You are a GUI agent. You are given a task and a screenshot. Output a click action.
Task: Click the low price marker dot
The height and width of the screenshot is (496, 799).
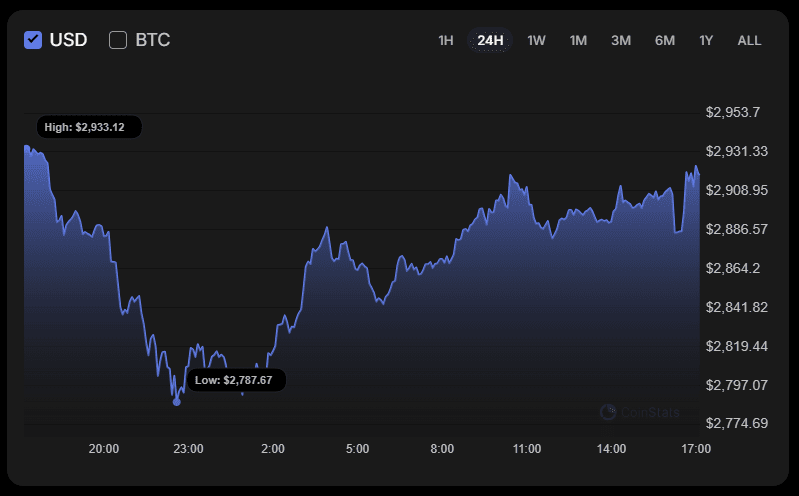(x=177, y=402)
